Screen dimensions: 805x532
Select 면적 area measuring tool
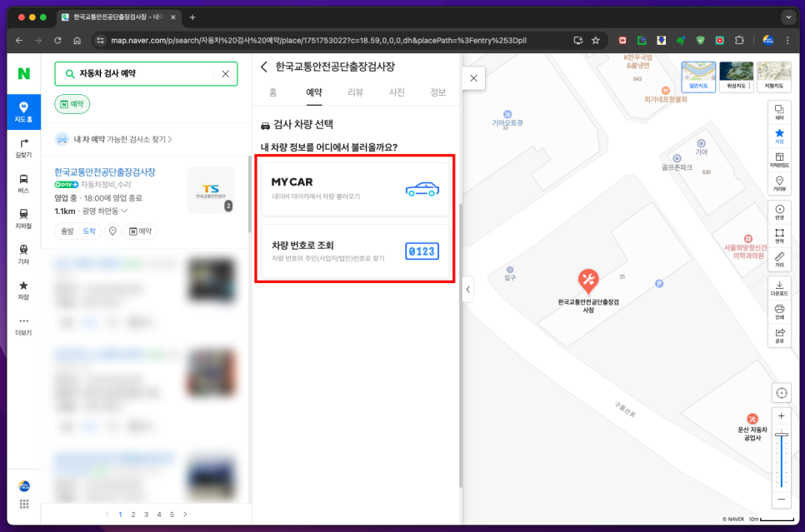click(x=779, y=236)
